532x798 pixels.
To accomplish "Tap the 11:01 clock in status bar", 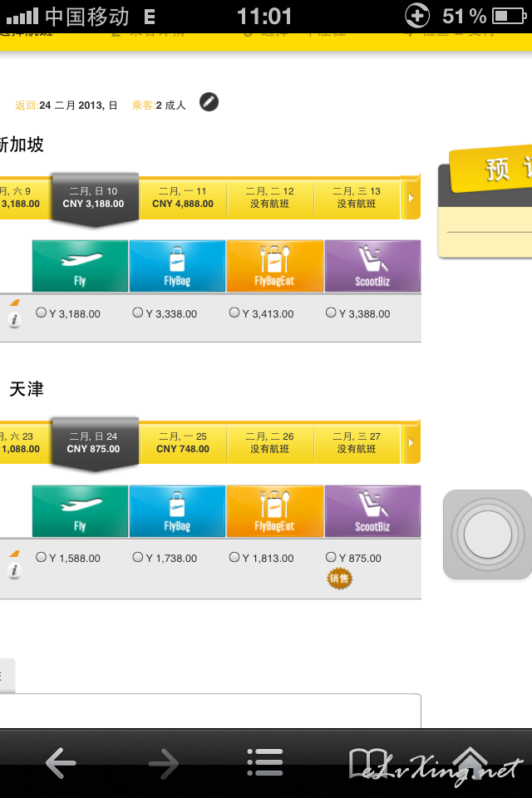I will pos(264,17).
